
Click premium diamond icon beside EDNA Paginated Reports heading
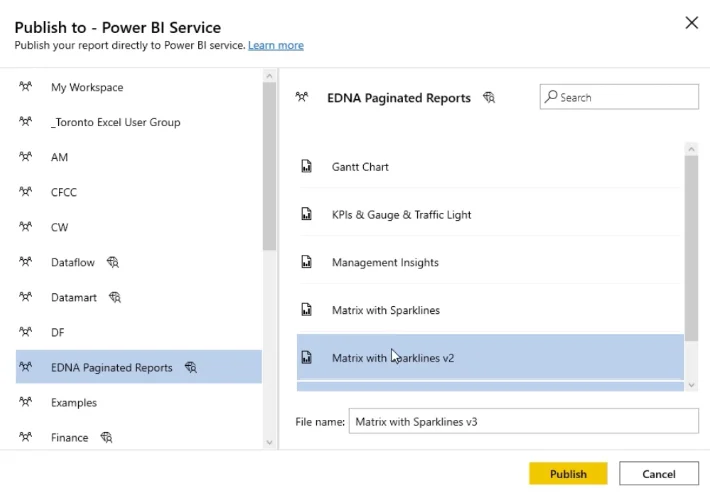489,97
